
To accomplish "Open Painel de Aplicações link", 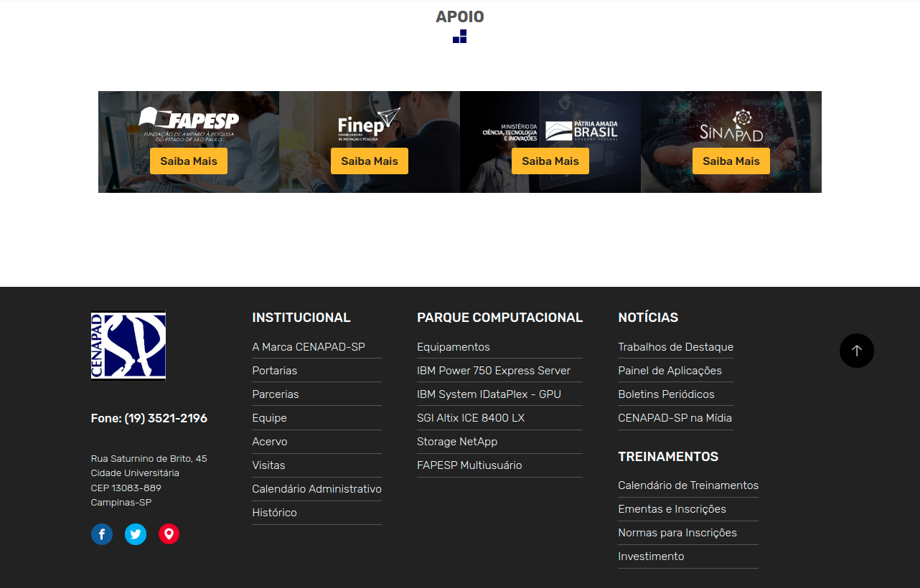I will 670,371.
